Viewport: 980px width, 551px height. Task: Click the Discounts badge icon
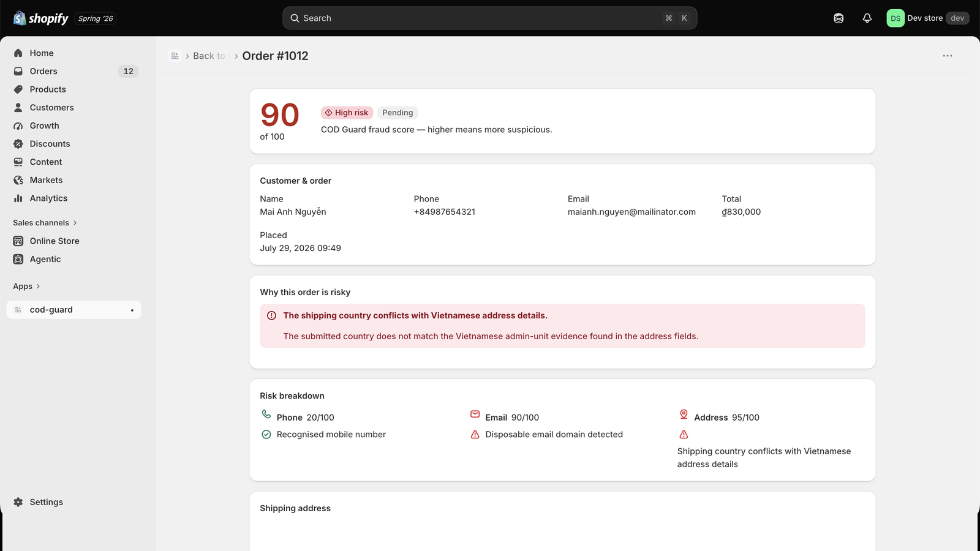18,144
